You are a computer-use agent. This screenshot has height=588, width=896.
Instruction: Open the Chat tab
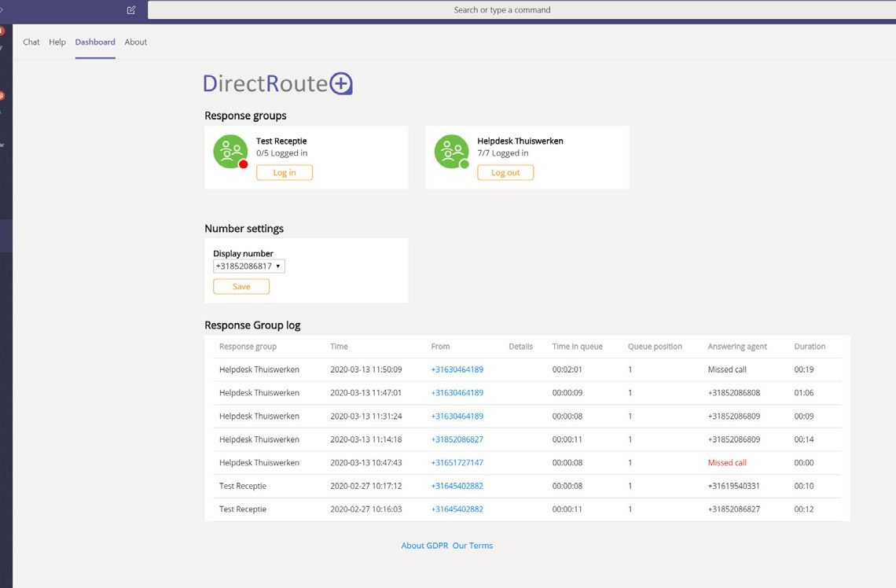[x=31, y=42]
